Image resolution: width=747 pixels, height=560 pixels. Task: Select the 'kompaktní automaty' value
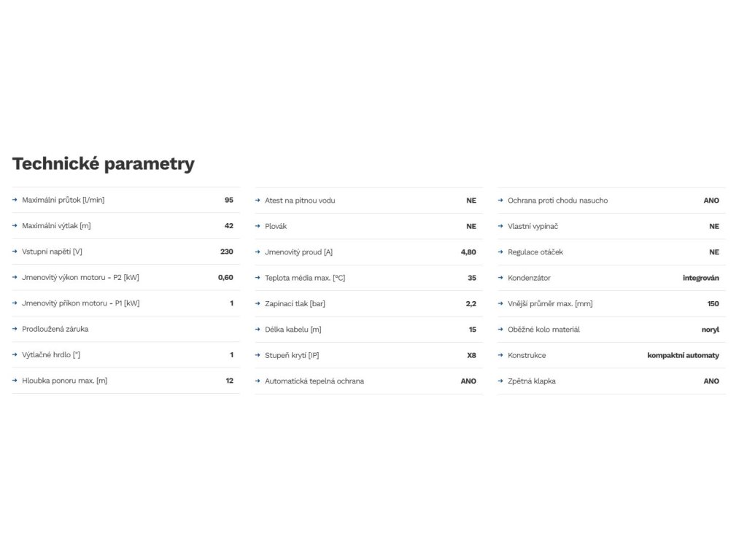tap(683, 355)
